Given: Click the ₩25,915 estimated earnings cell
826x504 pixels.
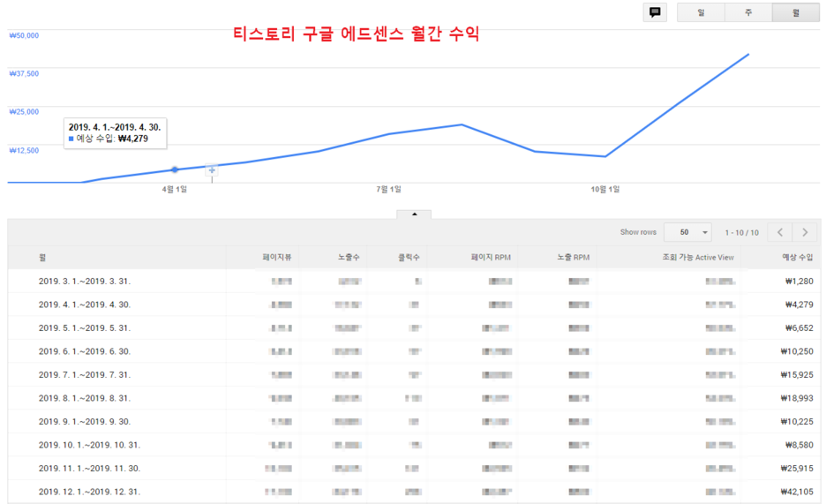Looking at the screenshot, I should point(797,468).
